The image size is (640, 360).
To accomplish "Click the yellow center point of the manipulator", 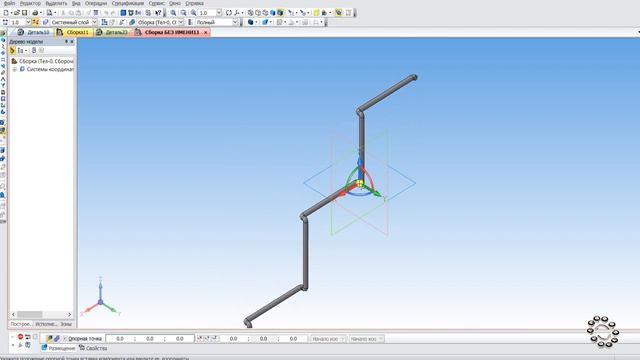I will (360, 184).
